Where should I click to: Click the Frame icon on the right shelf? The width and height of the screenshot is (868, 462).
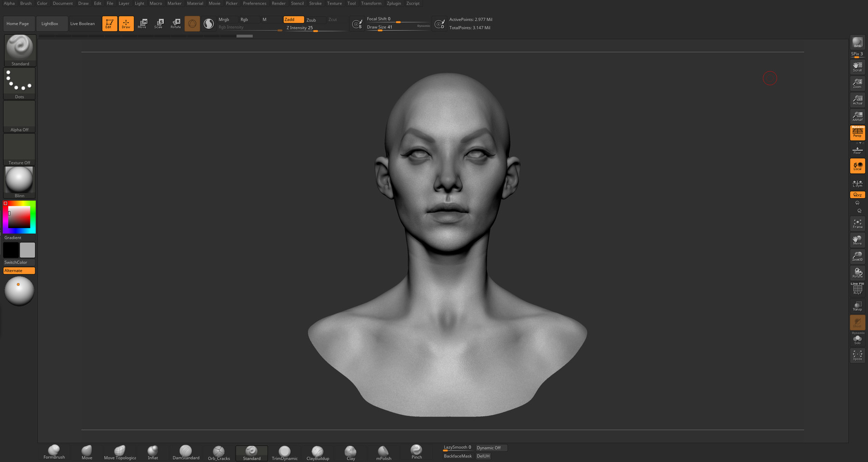(857, 223)
